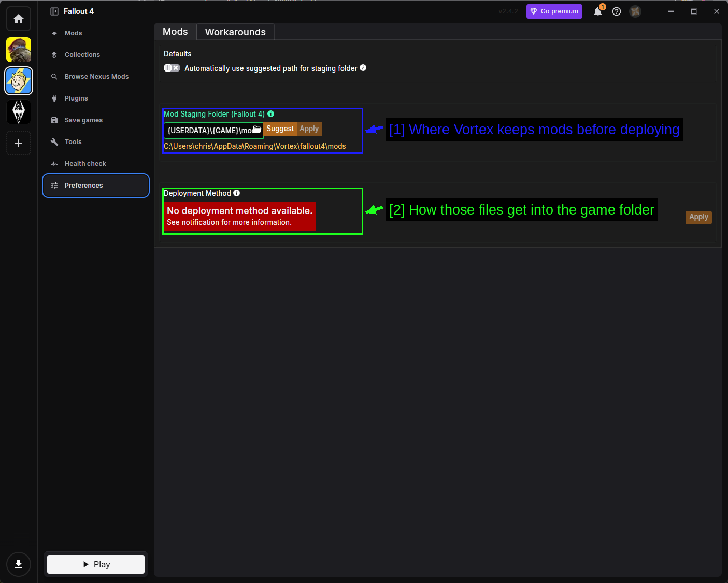The width and height of the screenshot is (728, 583).
Task: Launch the game with Play button
Action: (96, 564)
